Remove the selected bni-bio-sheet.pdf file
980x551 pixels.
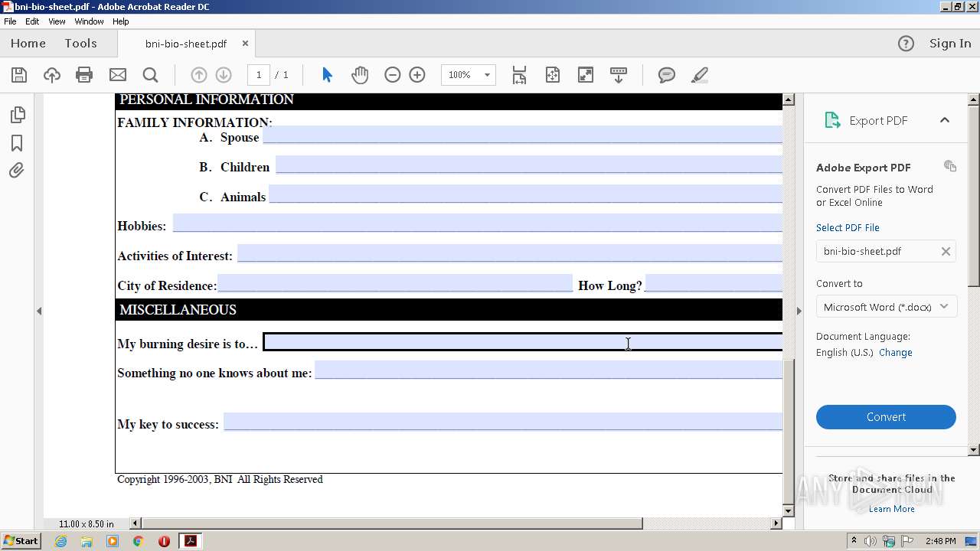click(946, 251)
